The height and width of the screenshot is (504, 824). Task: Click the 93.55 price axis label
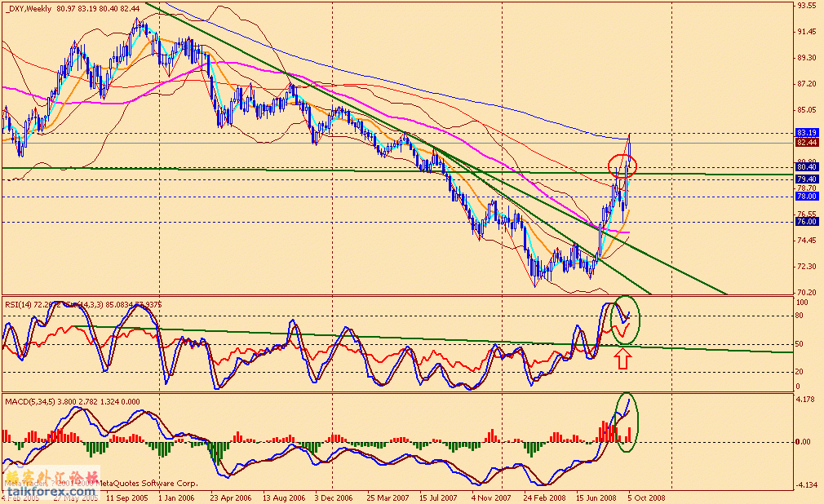(x=807, y=6)
